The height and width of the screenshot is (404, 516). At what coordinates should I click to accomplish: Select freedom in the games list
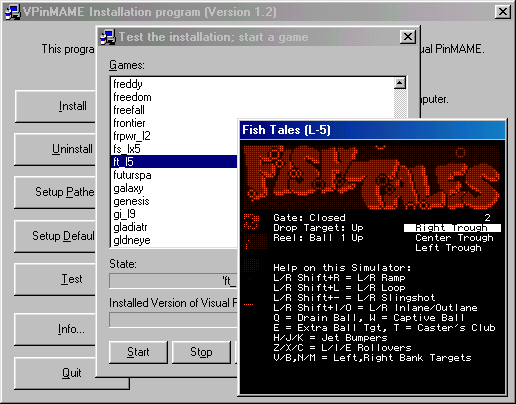pyautogui.click(x=132, y=97)
